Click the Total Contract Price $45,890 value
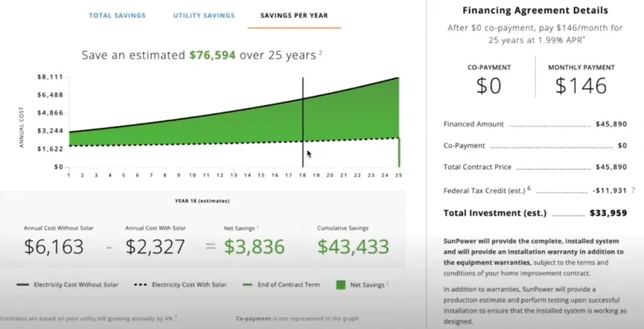This screenshot has height=329, width=644. pyautogui.click(x=611, y=167)
